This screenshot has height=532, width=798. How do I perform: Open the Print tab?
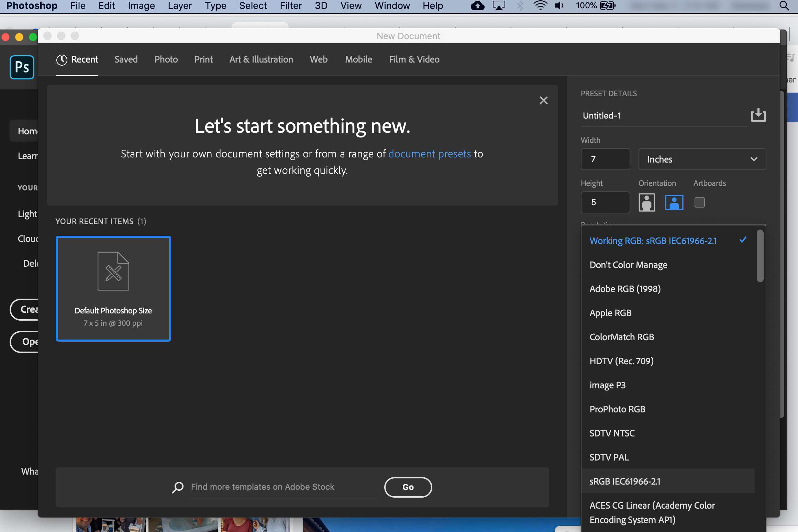(204, 59)
